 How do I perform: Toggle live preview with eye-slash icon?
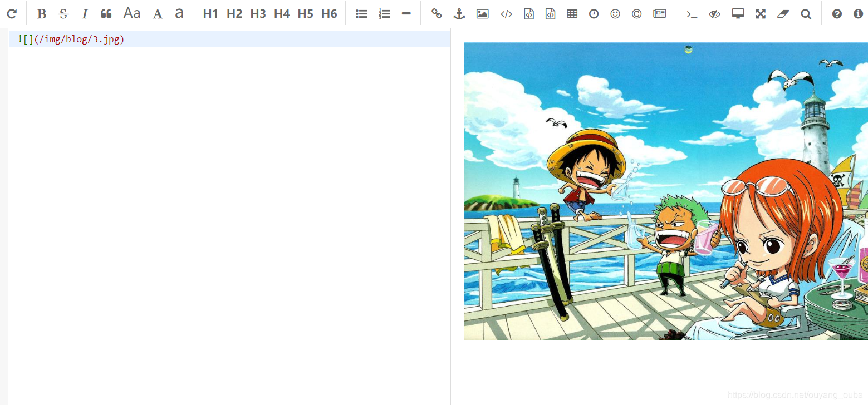pos(715,14)
